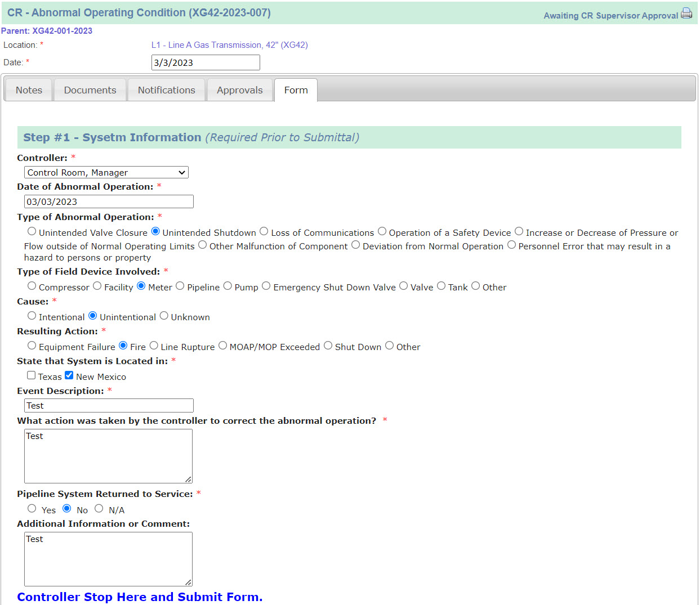The image size is (700, 605).
Task: Click resize handle of action taken textarea
Action: click(188, 479)
